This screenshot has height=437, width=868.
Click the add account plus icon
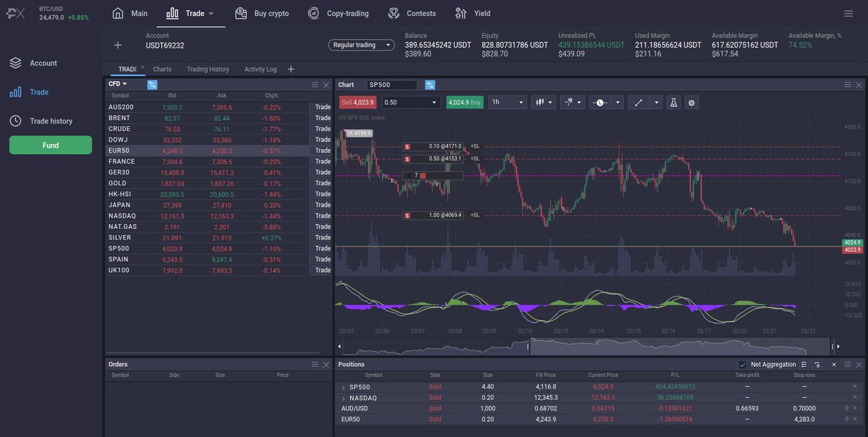click(118, 45)
